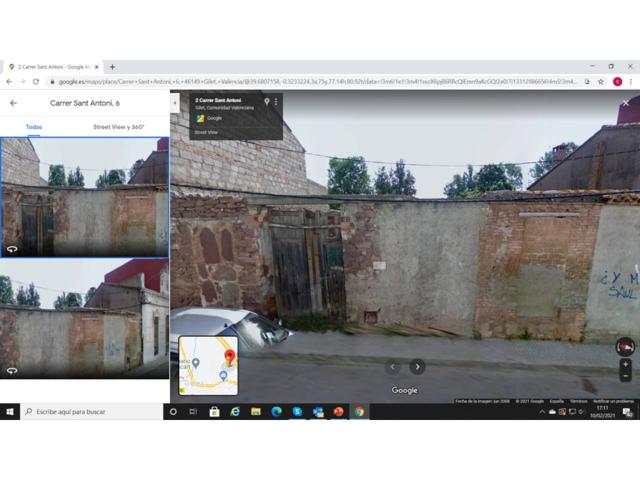Viewport: 640px width, 480px height.
Task: Zoom out with the minus button
Action: pos(626,376)
